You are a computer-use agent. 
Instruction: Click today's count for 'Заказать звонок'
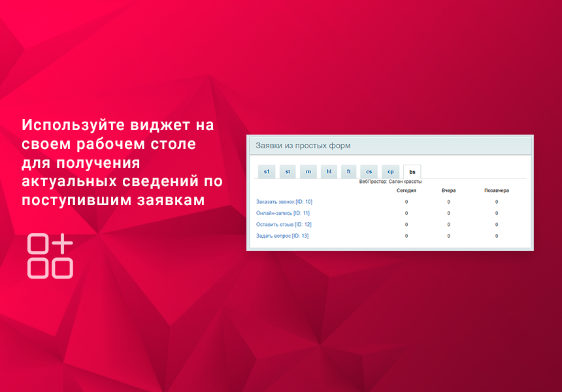coord(406,202)
